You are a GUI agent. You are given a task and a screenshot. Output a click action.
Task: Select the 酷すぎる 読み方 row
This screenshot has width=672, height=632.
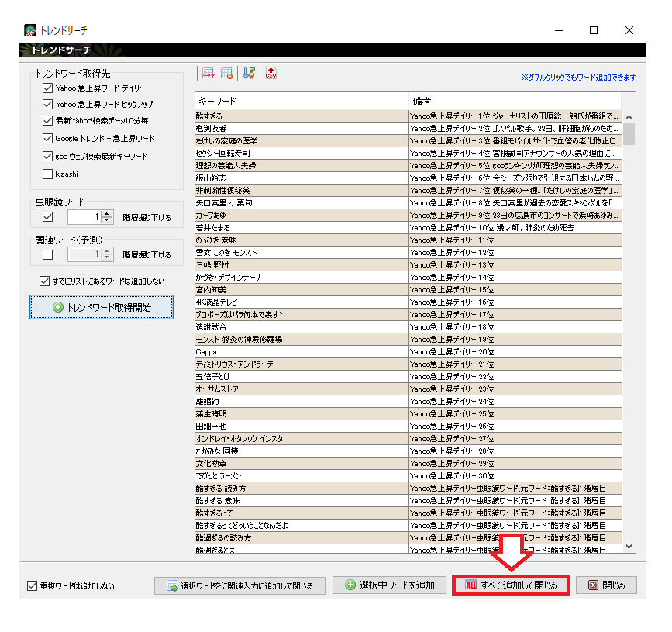pos(408,489)
